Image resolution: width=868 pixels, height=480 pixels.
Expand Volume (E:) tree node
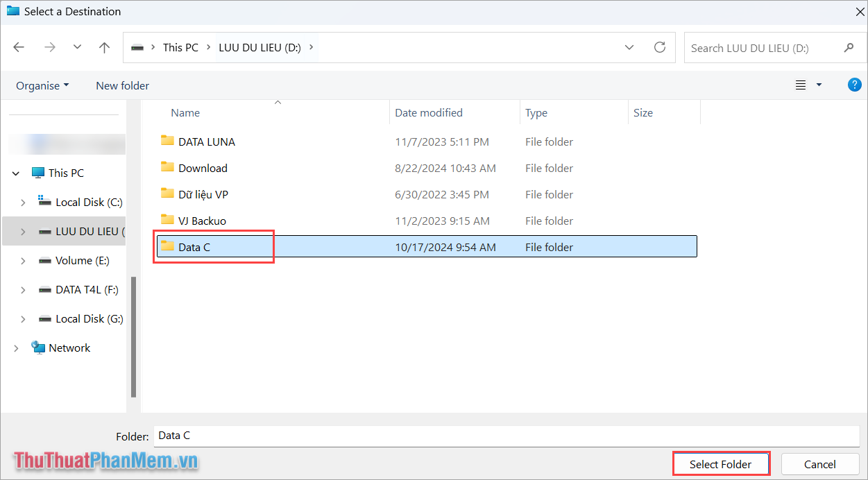click(x=23, y=261)
